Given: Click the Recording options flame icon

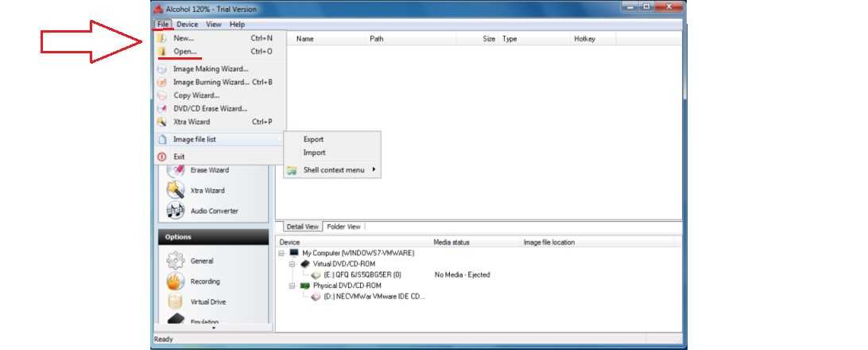Looking at the screenshot, I should point(176,282).
